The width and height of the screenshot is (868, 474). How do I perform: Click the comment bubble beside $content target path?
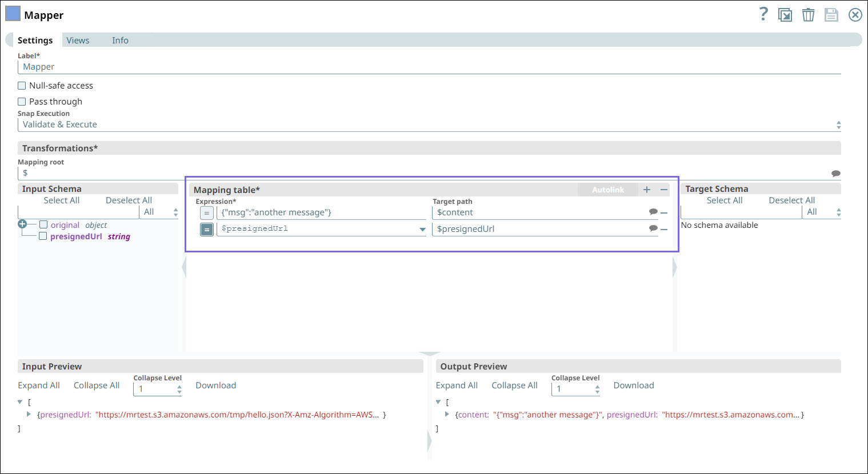[653, 212]
